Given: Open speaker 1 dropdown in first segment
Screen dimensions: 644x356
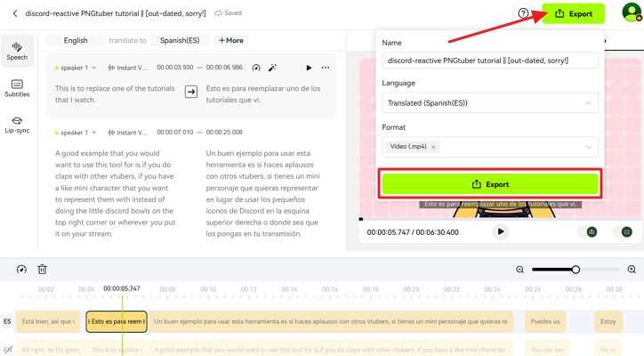Looking at the screenshot, I should tap(77, 68).
